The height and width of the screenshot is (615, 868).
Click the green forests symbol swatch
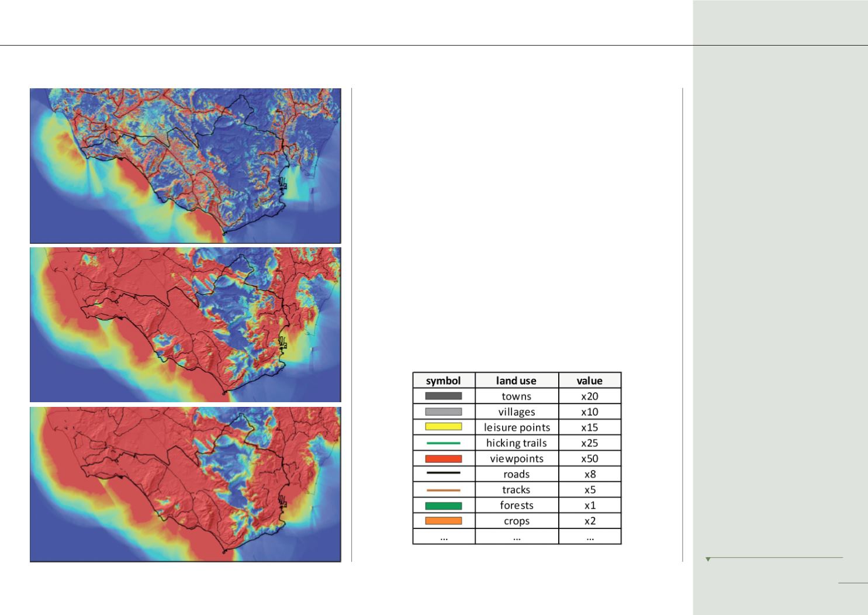point(444,506)
